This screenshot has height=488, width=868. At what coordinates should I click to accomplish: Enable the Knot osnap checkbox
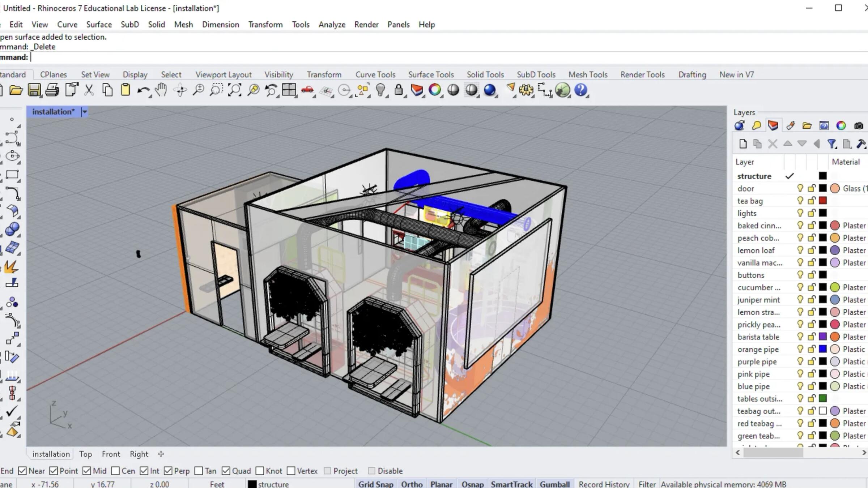(260, 471)
